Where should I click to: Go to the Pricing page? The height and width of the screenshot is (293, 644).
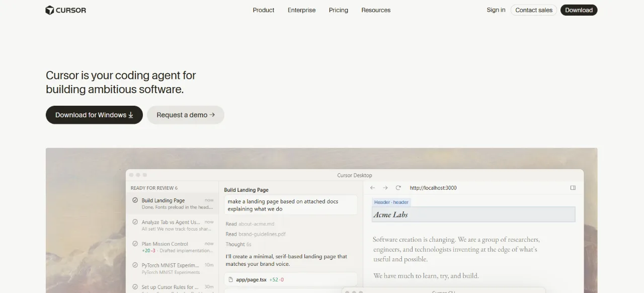click(339, 10)
